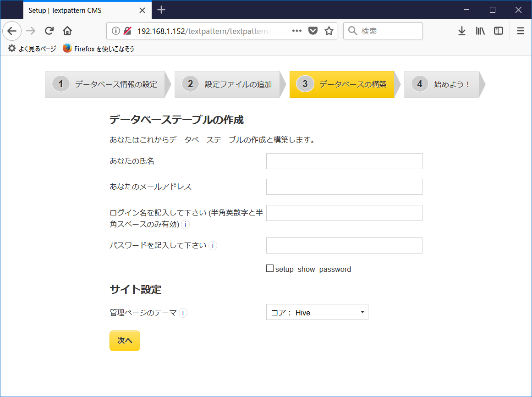
Task: Click the bookmark star icon in address bar
Action: click(x=329, y=31)
